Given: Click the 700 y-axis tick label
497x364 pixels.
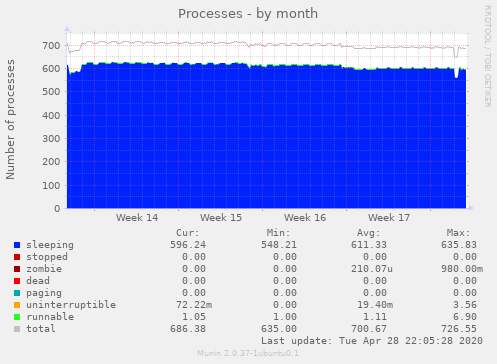Looking at the screenshot, I should click(51, 46).
